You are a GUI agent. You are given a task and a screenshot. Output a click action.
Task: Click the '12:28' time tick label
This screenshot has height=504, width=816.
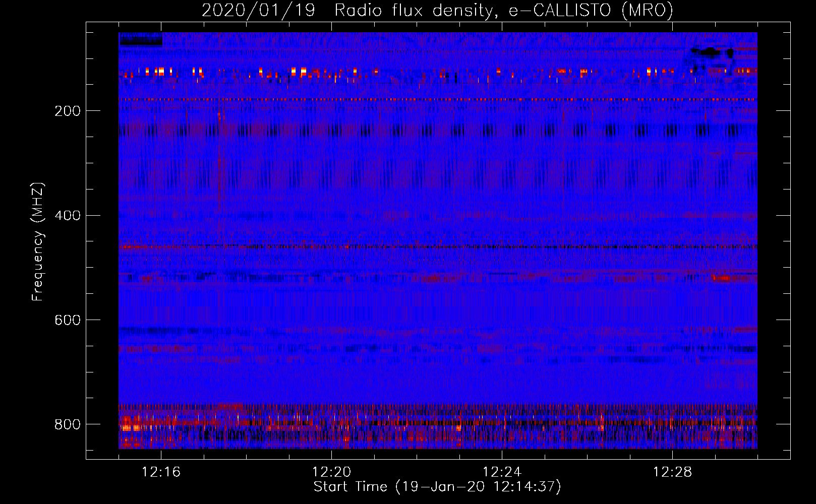672,472
